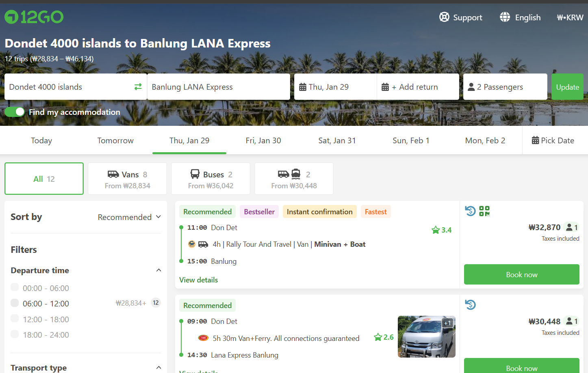Check the 12:00 - 18:00 departure filter
This screenshot has height=373, width=588.
pyautogui.click(x=15, y=319)
